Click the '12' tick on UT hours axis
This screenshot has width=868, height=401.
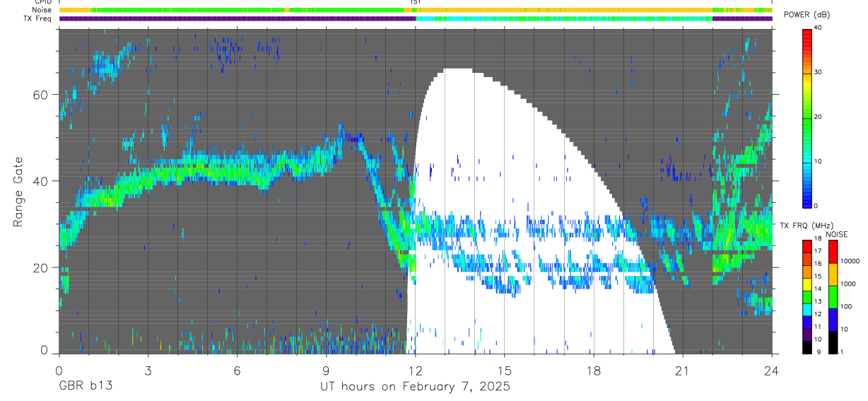(416, 370)
